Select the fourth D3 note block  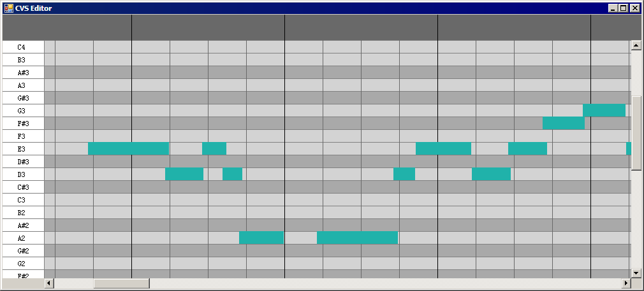(491, 174)
